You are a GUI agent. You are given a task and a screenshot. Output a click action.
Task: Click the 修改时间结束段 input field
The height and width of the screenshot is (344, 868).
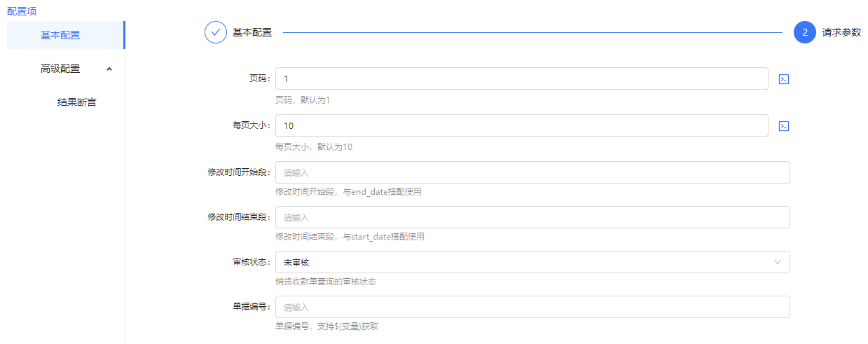pos(532,217)
